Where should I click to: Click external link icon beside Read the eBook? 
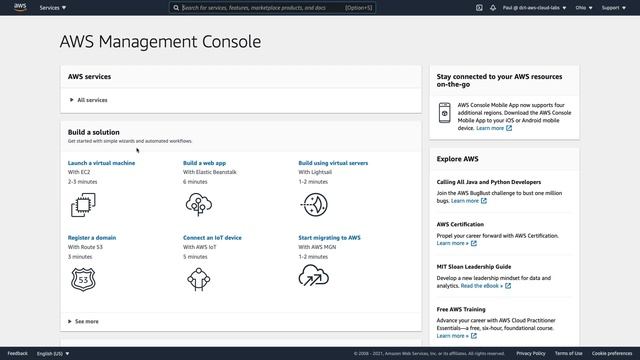508,286
